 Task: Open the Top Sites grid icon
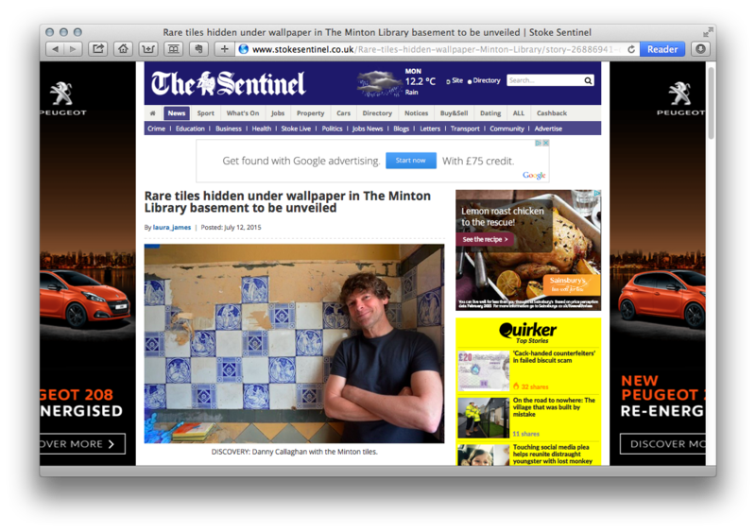[174, 49]
